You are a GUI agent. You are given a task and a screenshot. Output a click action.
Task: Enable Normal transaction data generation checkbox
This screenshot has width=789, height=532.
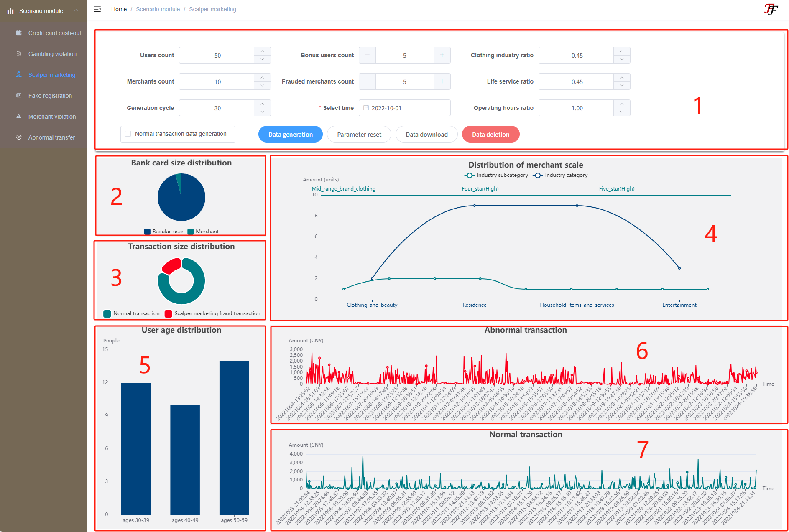pyautogui.click(x=128, y=134)
